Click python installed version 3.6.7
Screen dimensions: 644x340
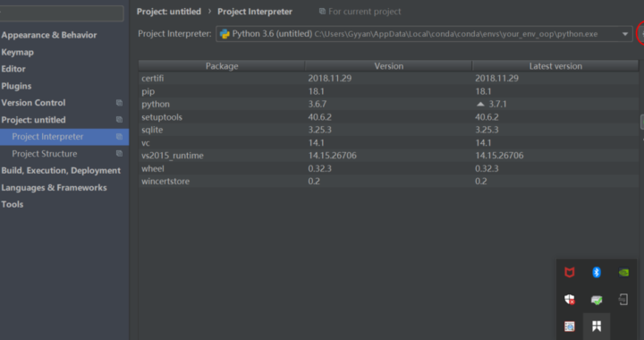(318, 104)
